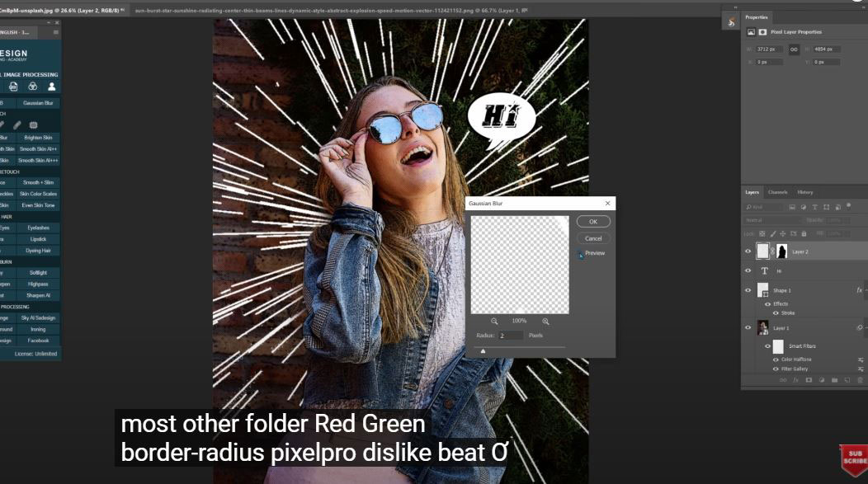Zoom in the Gaussian Blur preview

click(x=545, y=321)
